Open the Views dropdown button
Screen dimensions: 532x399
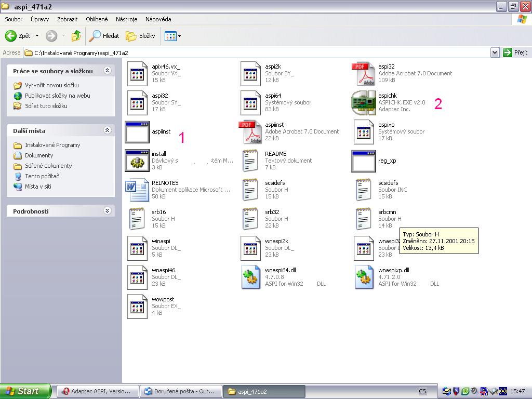pos(172,36)
